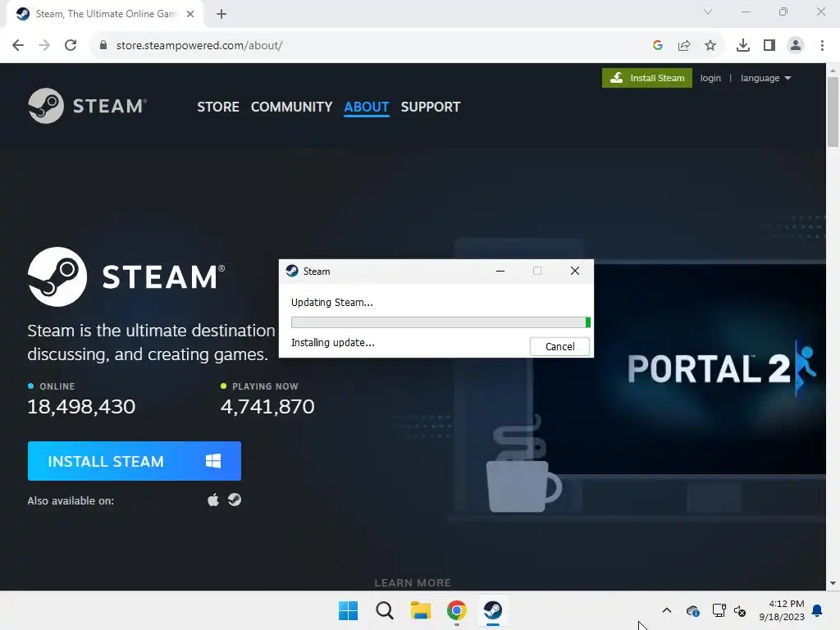Open Chrome three-dot menu
Image resolution: width=840 pixels, height=630 pixels.
822,46
